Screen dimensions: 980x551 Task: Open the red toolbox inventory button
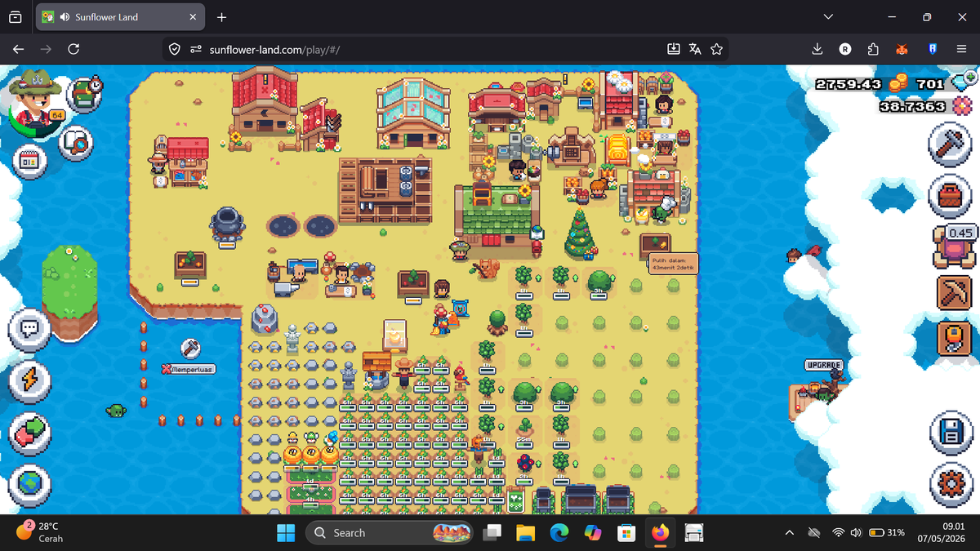pyautogui.click(x=951, y=197)
